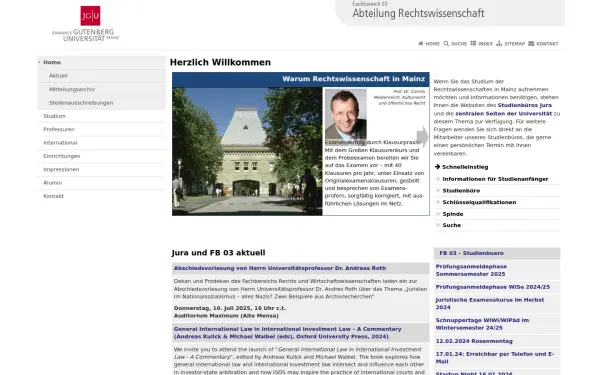Viewport: 600px width, 375px height.
Task: Open Prüfungsanmeldephase WiSe 2024/25 link
Action: point(492,287)
